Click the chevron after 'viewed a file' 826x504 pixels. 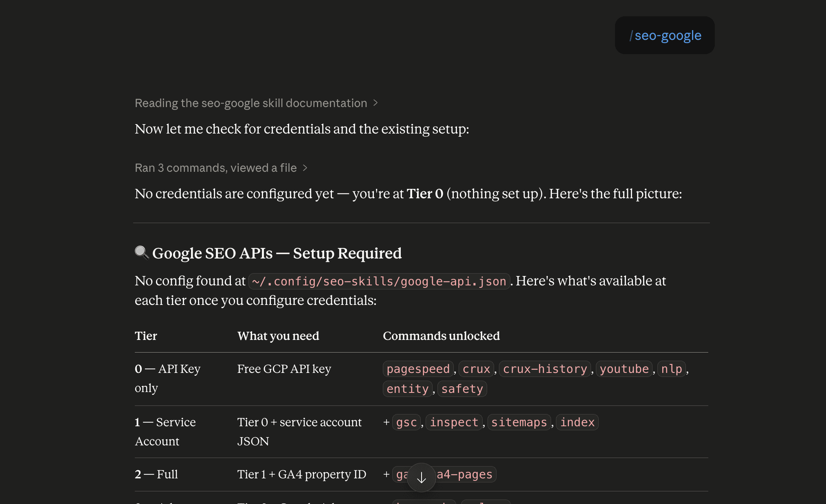pyautogui.click(x=305, y=168)
